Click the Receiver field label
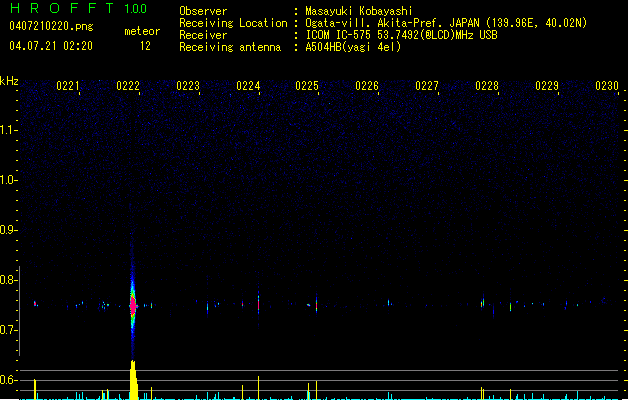 tap(203, 35)
